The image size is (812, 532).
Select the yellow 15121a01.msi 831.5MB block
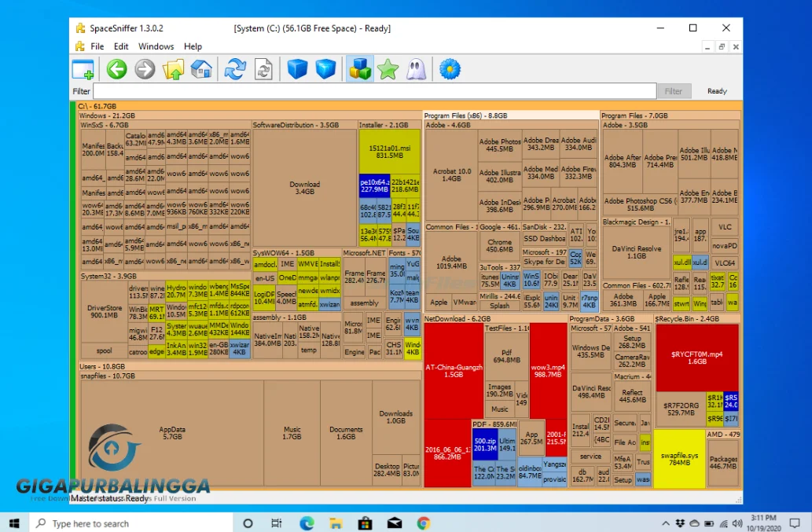click(x=389, y=152)
